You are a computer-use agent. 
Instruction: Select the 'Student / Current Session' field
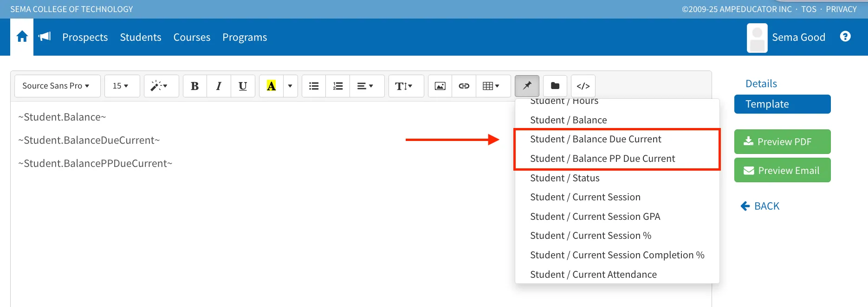617,197
